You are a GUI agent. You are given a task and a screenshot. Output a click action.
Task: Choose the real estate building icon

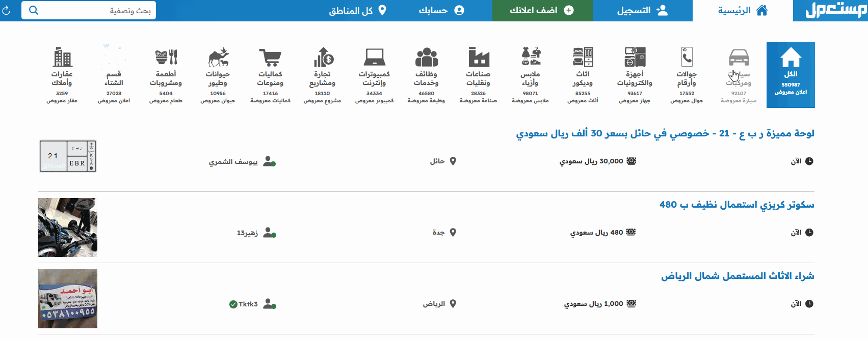click(62, 58)
